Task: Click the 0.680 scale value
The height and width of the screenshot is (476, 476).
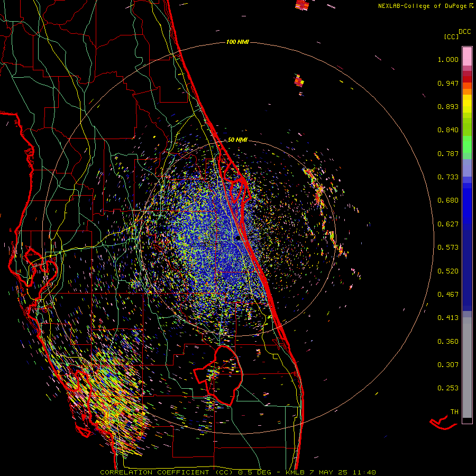Action: [x=448, y=200]
